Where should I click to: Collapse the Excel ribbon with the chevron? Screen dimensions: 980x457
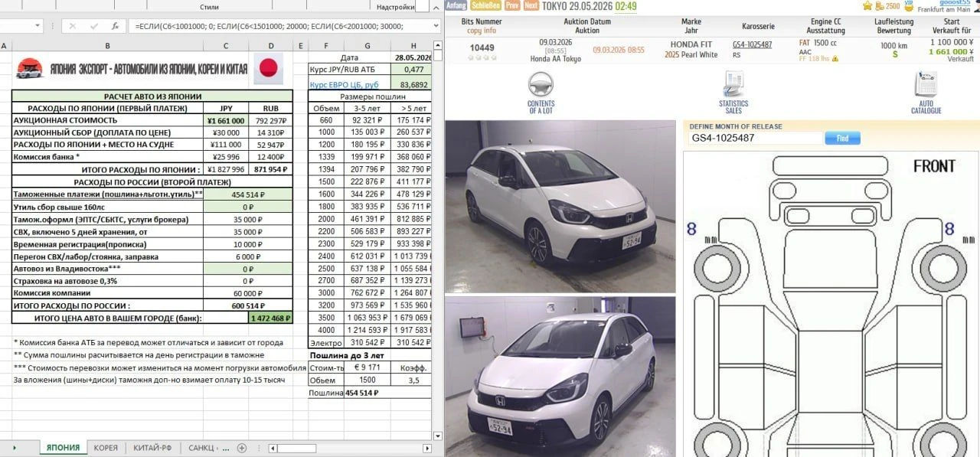pos(437,7)
